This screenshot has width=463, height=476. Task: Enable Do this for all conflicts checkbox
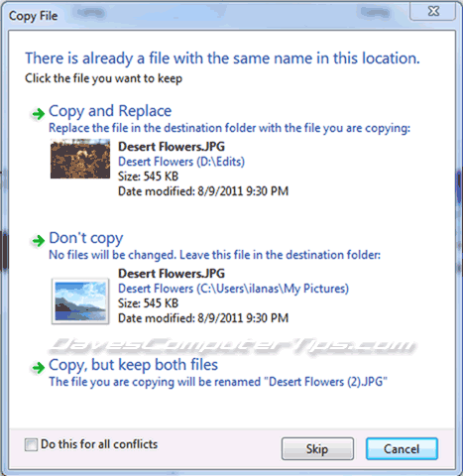click(x=31, y=444)
